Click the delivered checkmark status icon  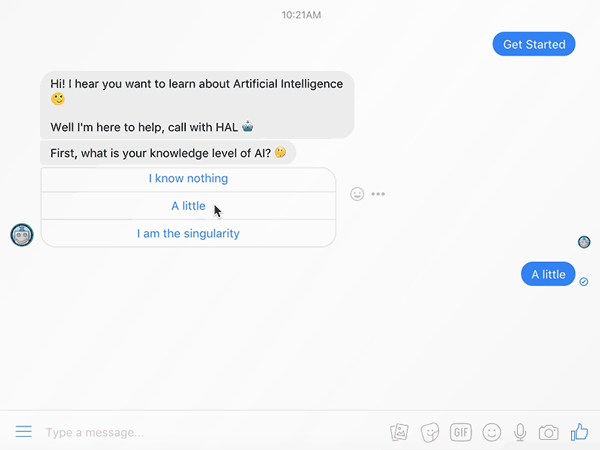tap(584, 282)
